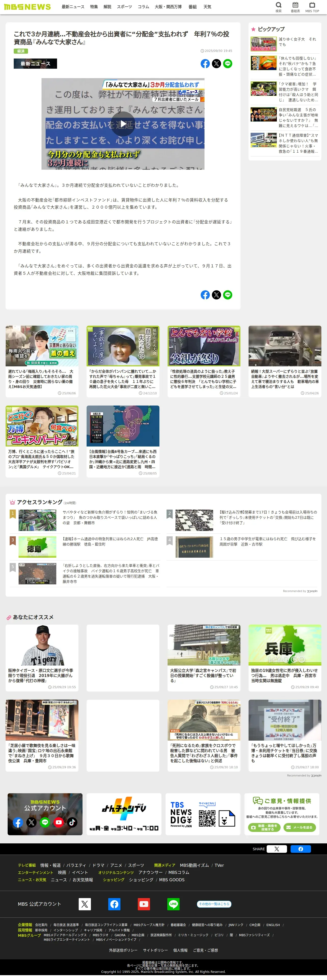Share on X below article text
Viewport: 327px width, 980px height.
pos(216,295)
